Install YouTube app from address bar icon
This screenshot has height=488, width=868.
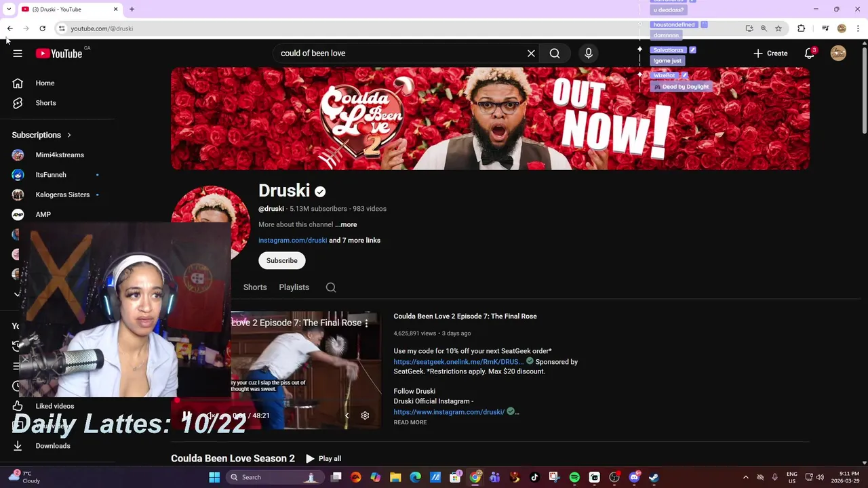749,28
